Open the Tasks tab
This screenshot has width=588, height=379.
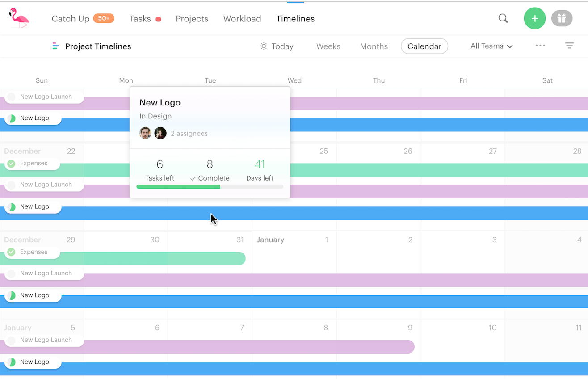click(x=140, y=19)
